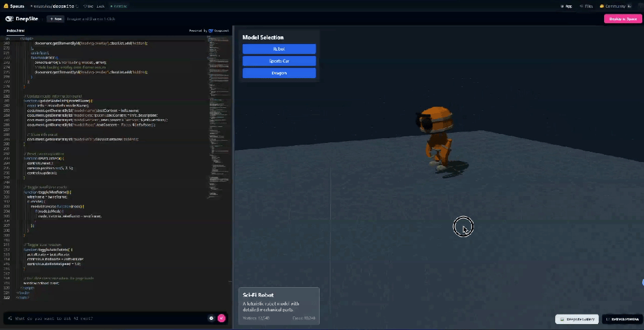This screenshot has width=644, height=330.
Task: Click the Refresh Preview button
Action: 623,319
